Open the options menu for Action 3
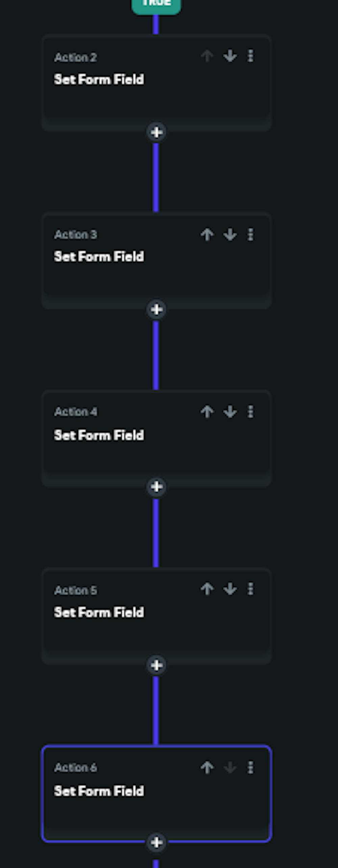The height and width of the screenshot is (868, 338). [x=250, y=233]
